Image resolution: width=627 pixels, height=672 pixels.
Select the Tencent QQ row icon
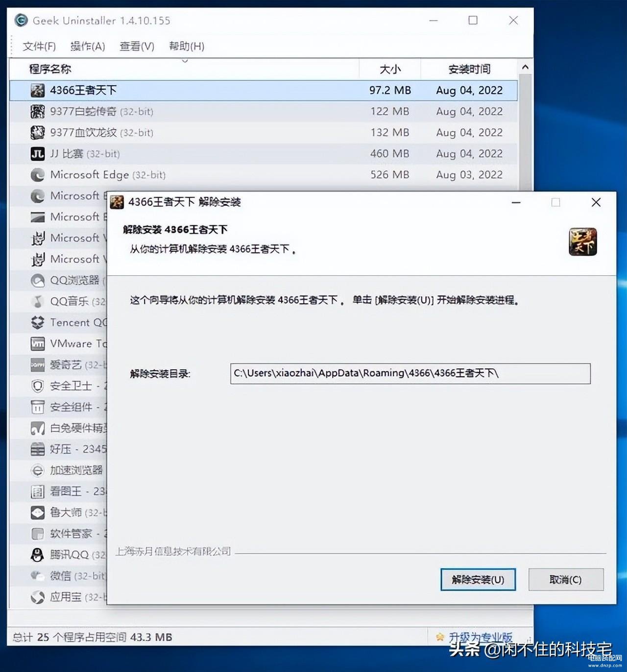pos(38,322)
